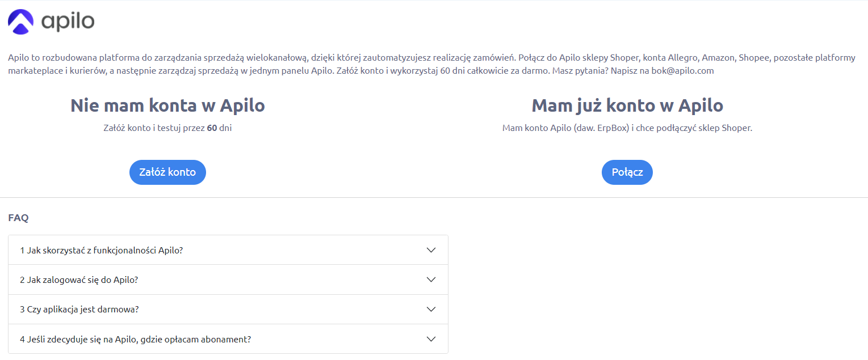
Task: Click the apilo wordmark text
Action: coord(68,22)
